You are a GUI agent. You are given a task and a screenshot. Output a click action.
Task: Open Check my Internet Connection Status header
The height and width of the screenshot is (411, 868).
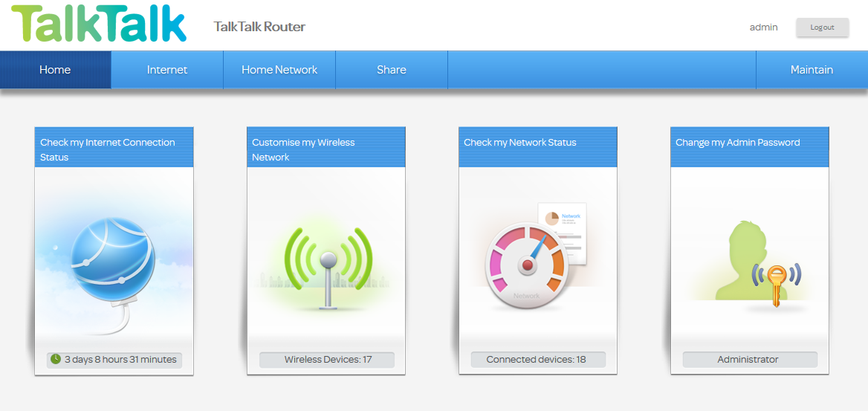click(x=114, y=147)
